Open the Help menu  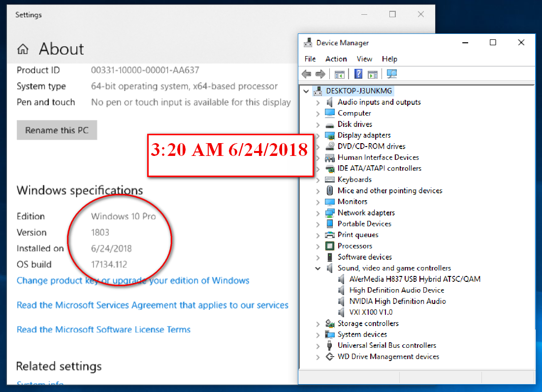coord(389,59)
